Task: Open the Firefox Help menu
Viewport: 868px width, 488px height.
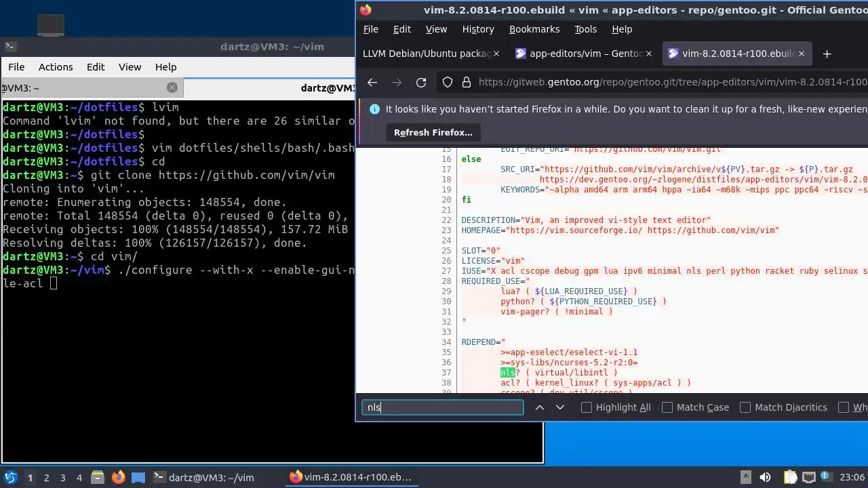Action: point(622,29)
